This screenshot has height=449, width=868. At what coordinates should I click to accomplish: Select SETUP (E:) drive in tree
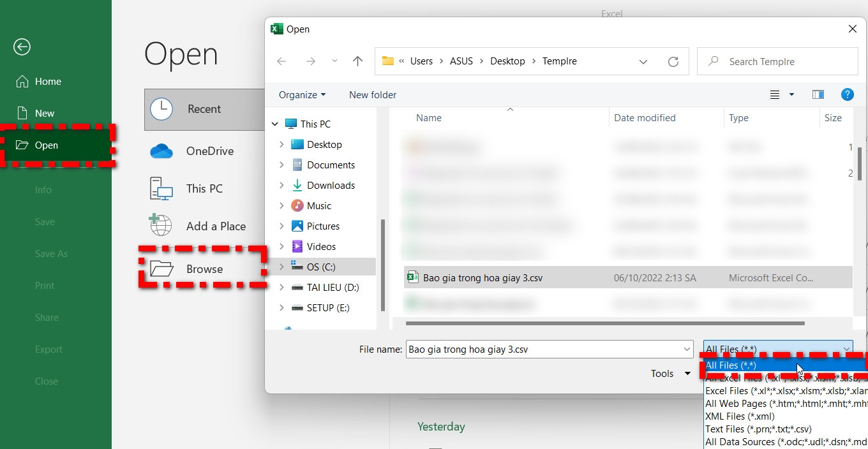click(328, 308)
